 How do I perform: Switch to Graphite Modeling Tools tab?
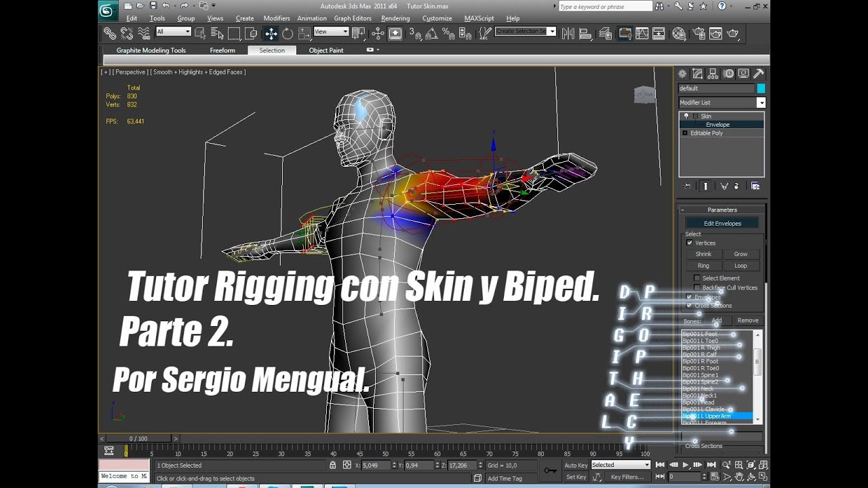[151, 50]
